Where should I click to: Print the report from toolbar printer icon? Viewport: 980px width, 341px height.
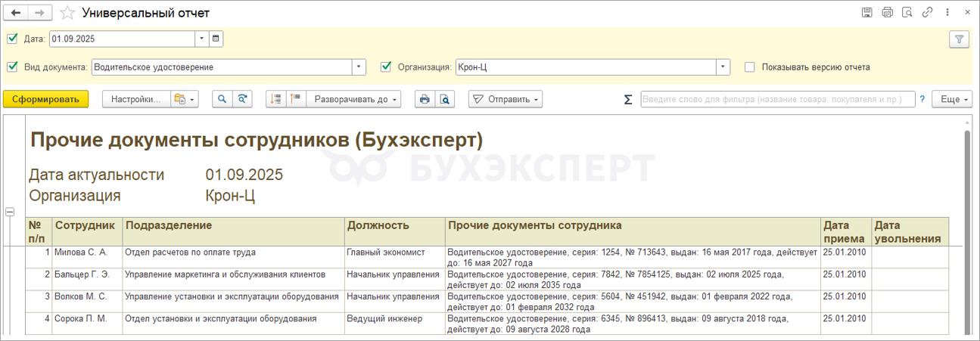pos(425,99)
